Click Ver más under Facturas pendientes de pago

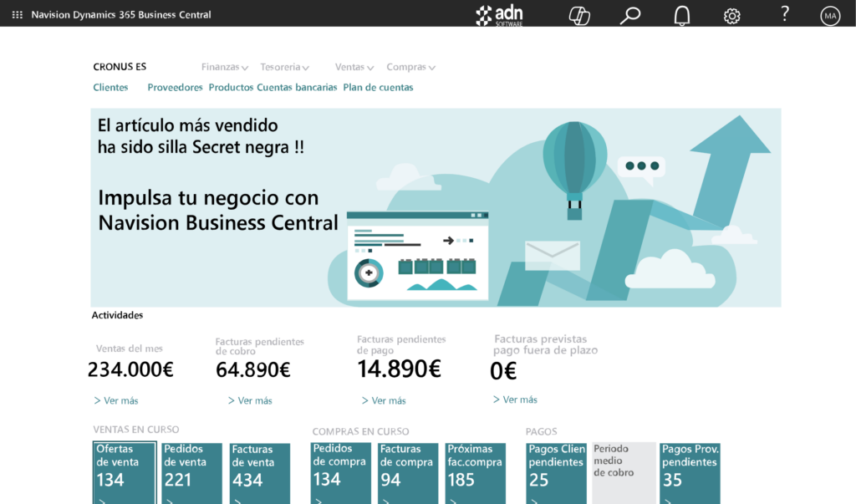tap(383, 401)
